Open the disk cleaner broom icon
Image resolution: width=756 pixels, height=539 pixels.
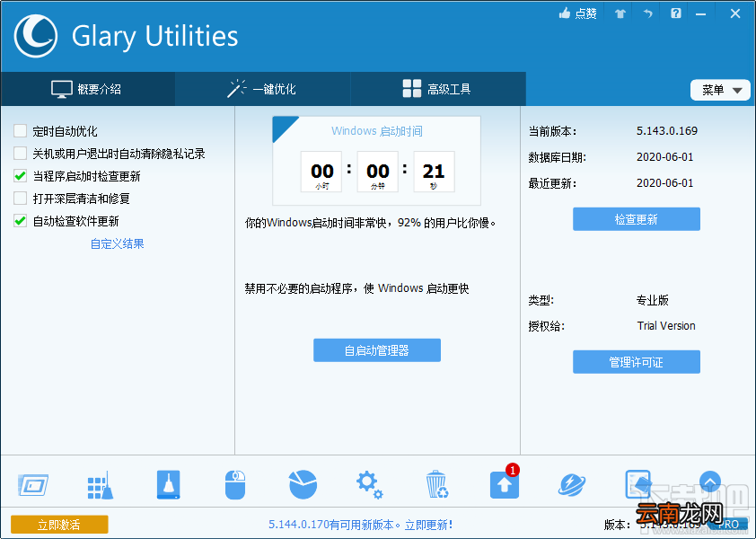tap(168, 484)
